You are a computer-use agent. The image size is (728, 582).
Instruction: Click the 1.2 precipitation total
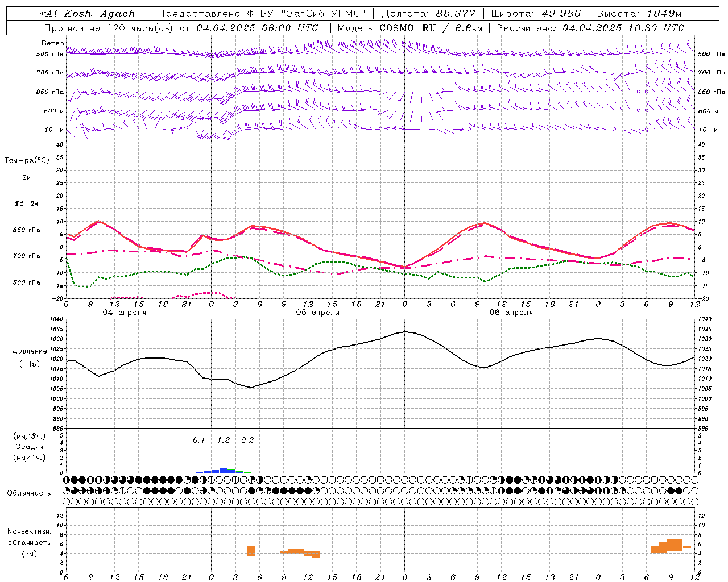coord(224,440)
